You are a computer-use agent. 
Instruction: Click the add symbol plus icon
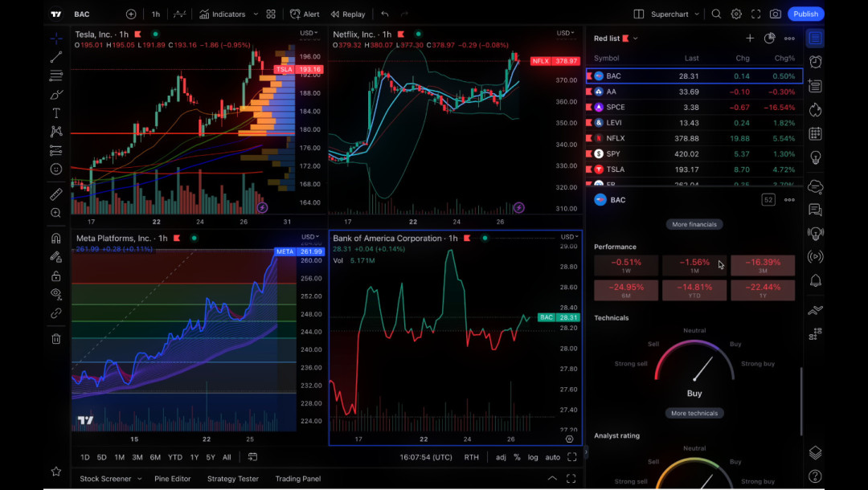(x=131, y=14)
